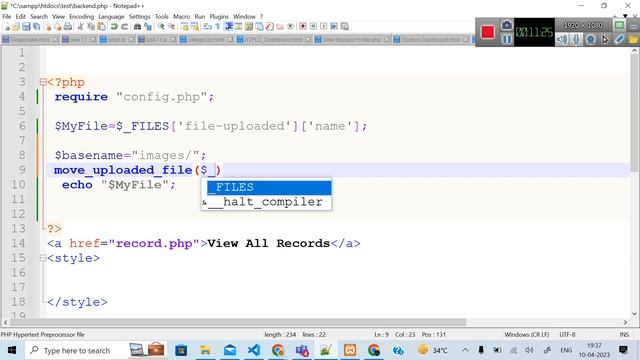Open the Plugins menu

219,16
